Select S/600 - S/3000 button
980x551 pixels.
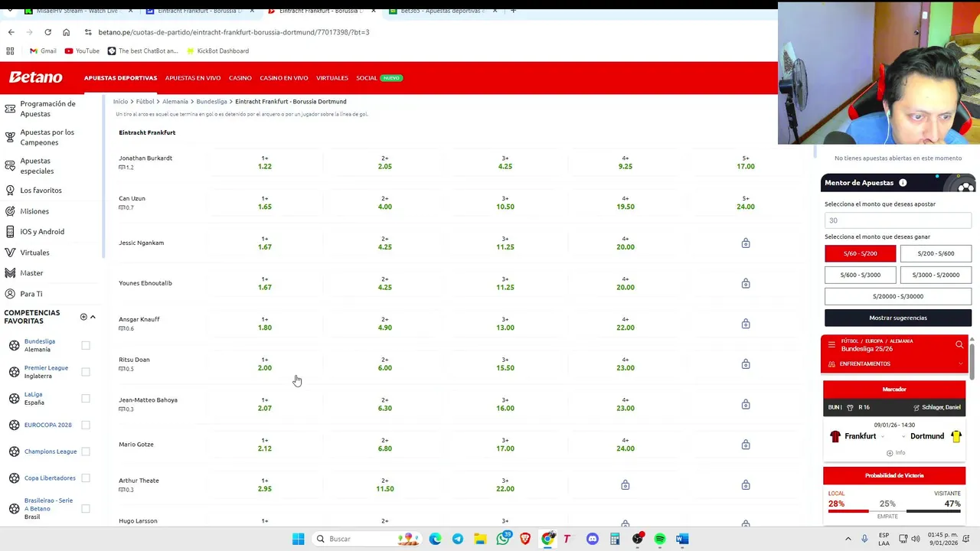(860, 275)
